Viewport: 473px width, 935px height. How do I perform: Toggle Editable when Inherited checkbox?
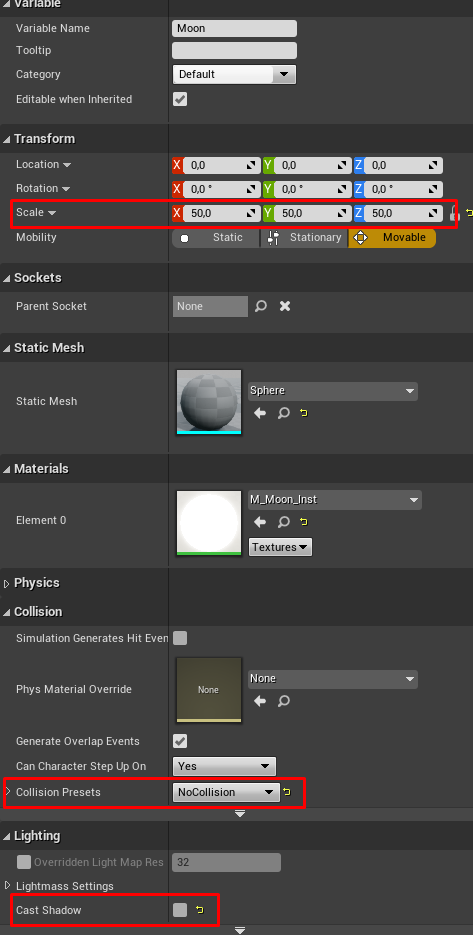(180, 99)
